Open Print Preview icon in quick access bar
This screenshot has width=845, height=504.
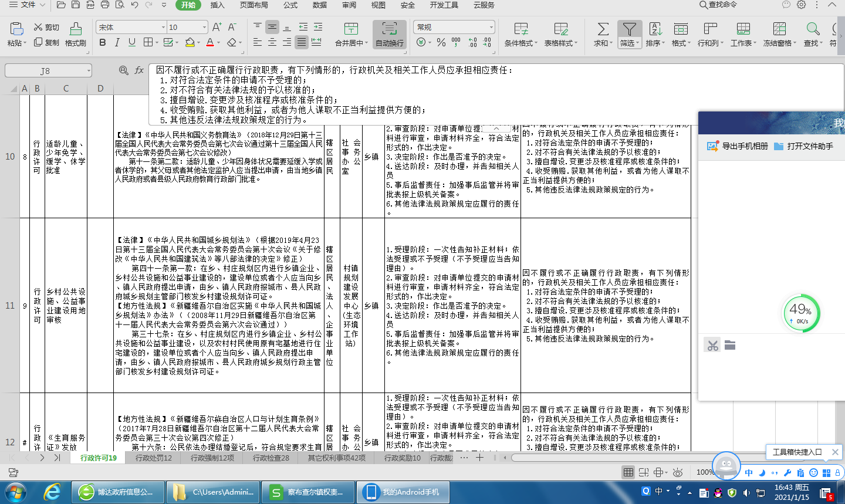click(120, 5)
